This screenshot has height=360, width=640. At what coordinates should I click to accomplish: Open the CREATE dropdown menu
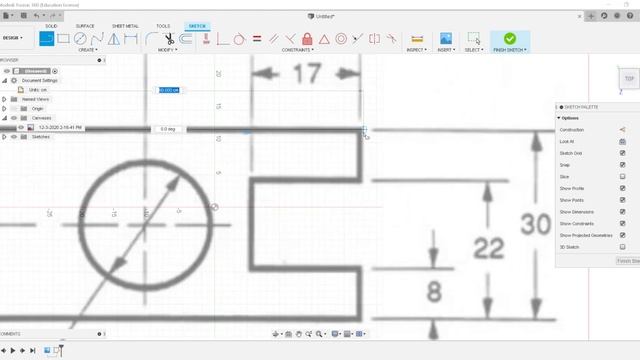click(88, 50)
